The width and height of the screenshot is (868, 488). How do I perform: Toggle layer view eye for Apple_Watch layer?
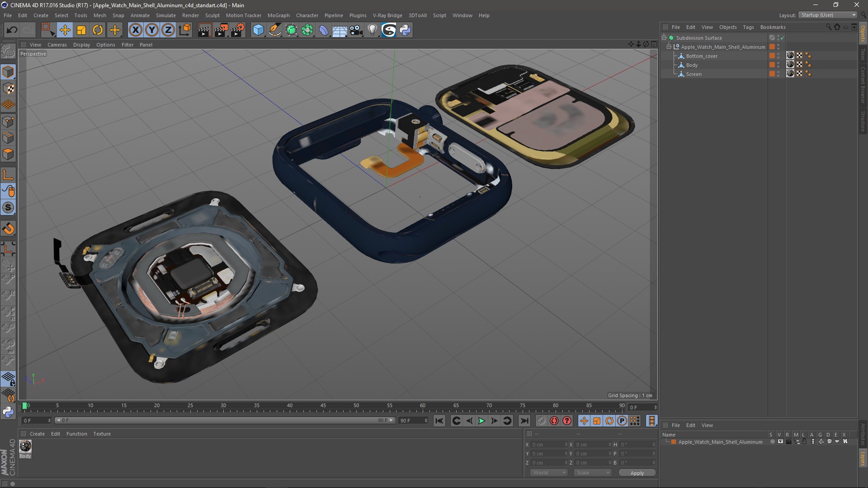(x=780, y=442)
